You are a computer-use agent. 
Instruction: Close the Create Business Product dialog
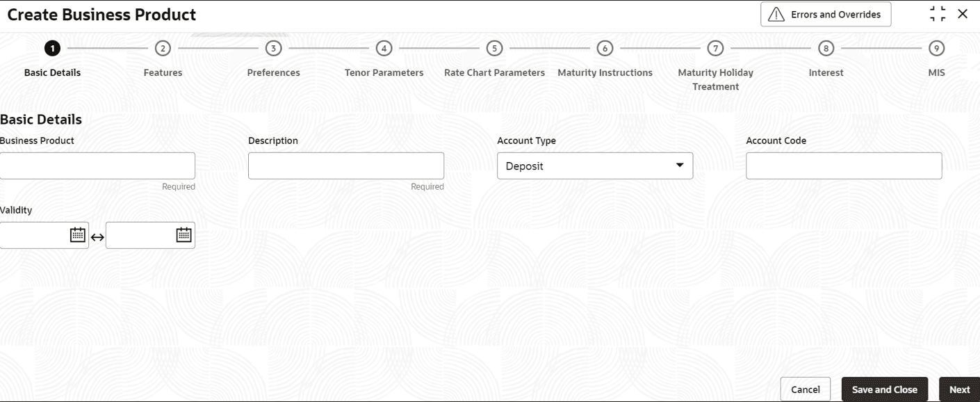[x=963, y=14]
